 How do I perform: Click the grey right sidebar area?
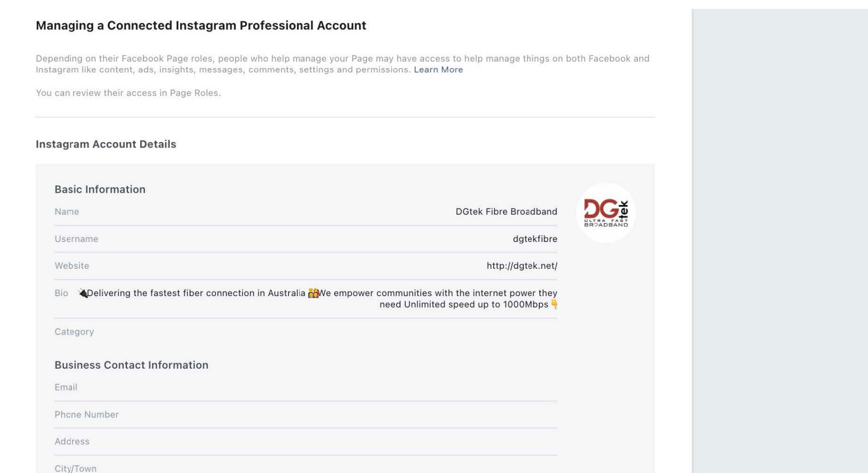(x=780, y=241)
